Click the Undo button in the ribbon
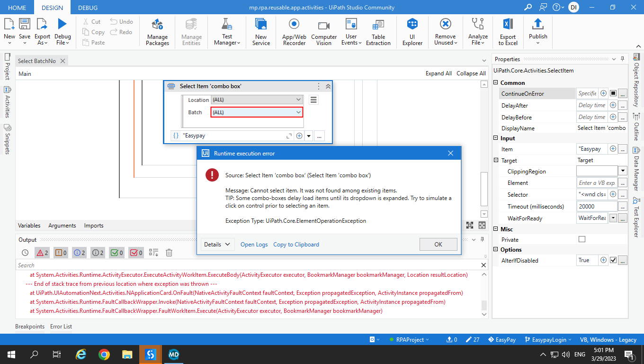This screenshot has height=364, width=644. (122, 21)
